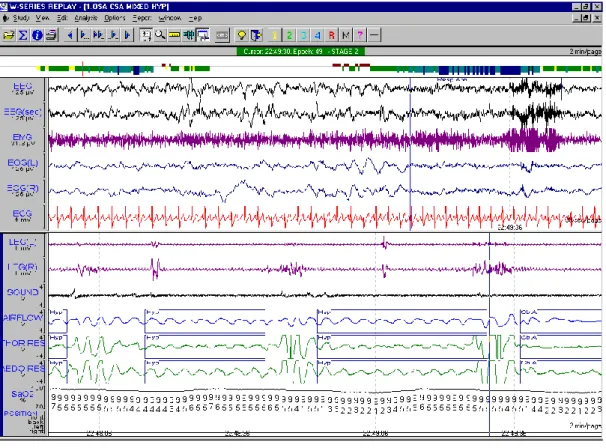Click the exit door icon in toolbar

click(256, 36)
